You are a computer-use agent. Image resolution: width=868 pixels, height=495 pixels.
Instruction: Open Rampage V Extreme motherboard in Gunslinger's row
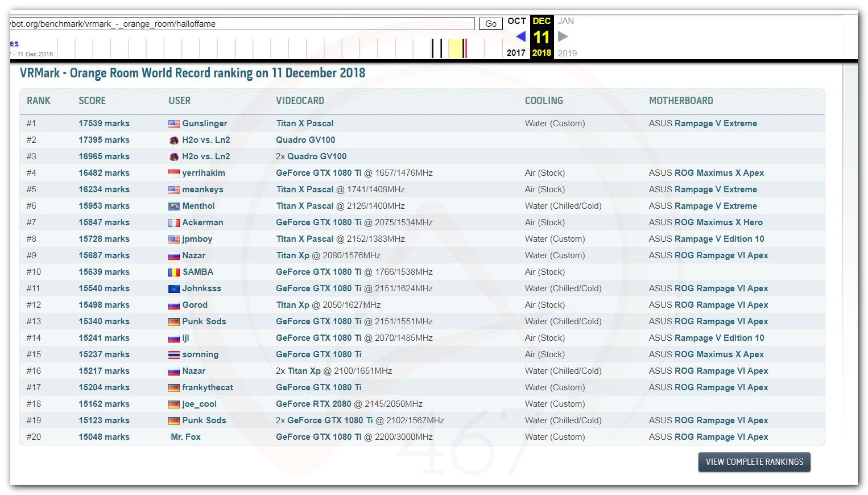point(716,123)
